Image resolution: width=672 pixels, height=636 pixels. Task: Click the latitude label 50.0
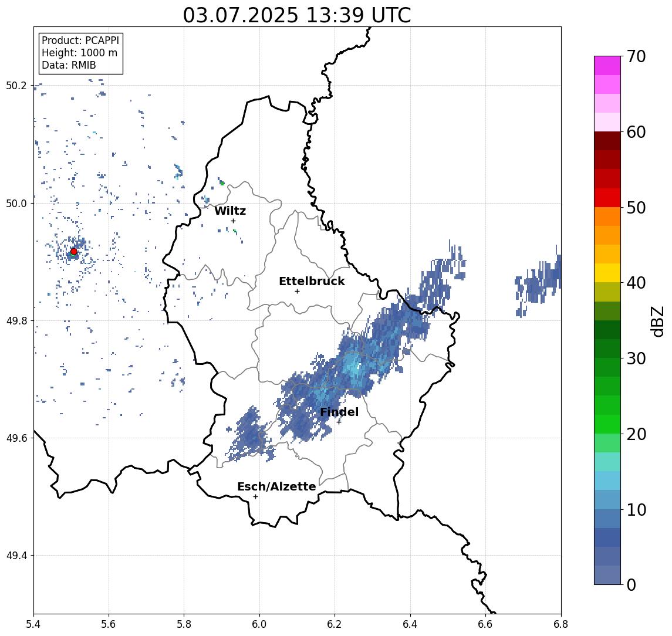(x=16, y=203)
